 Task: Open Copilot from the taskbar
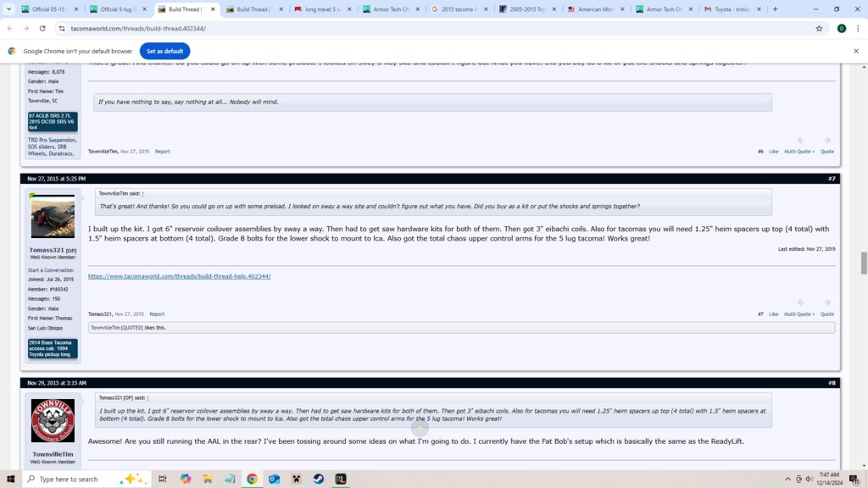[x=186, y=480]
